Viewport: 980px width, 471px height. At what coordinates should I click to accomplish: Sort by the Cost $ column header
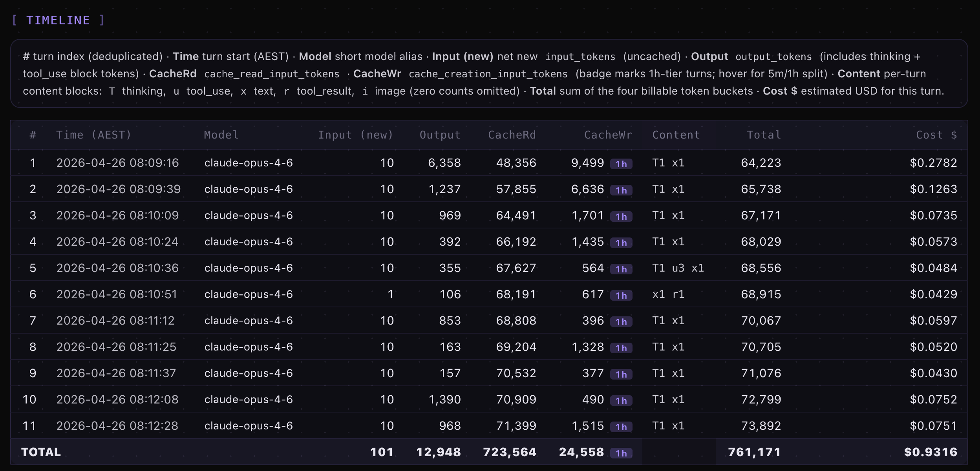tap(936, 135)
